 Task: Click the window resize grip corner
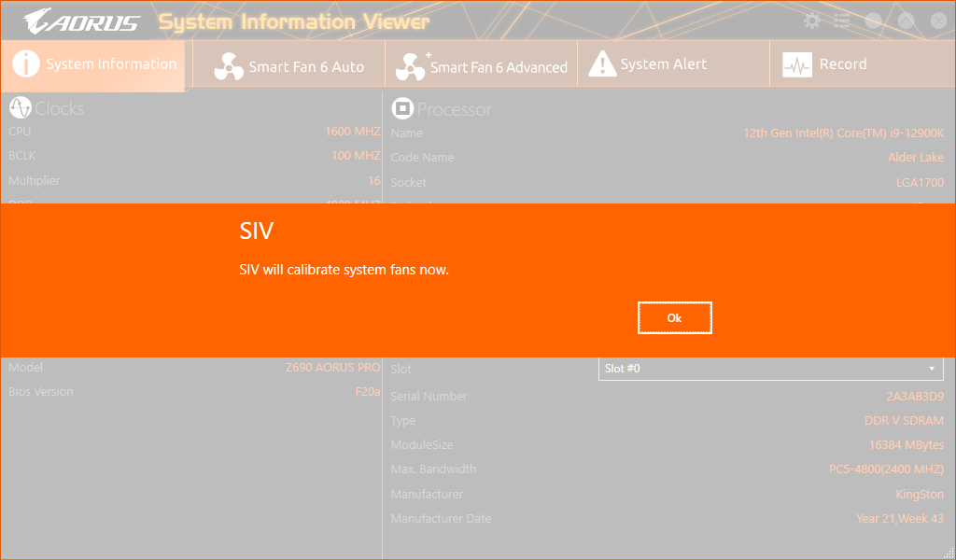pos(949,553)
